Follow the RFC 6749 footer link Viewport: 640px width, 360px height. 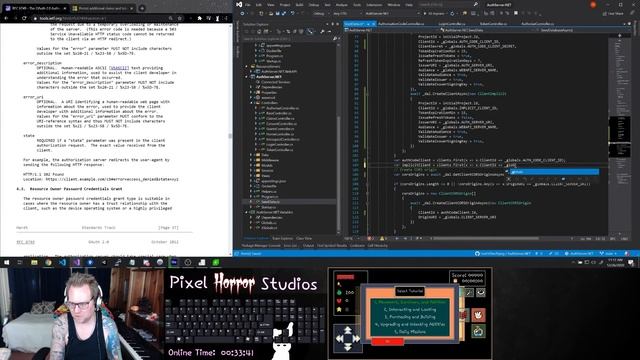click(x=25, y=242)
